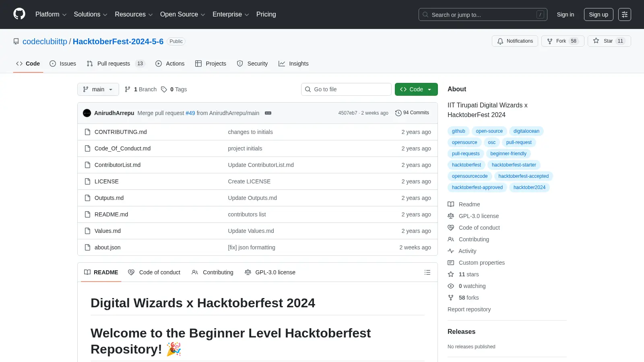The height and width of the screenshot is (362, 644).
Task: Click the tag icon next to Tags
Action: tap(164, 89)
